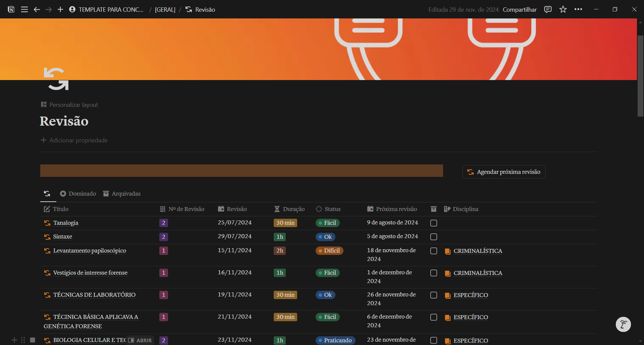Open the Difícil status tag selector

click(329, 251)
